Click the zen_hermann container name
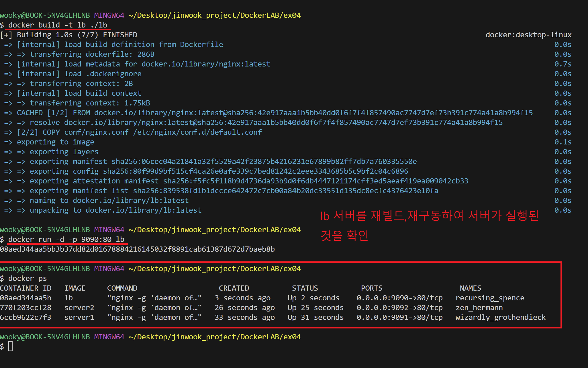Image resolution: width=588 pixels, height=368 pixels. [x=479, y=308]
